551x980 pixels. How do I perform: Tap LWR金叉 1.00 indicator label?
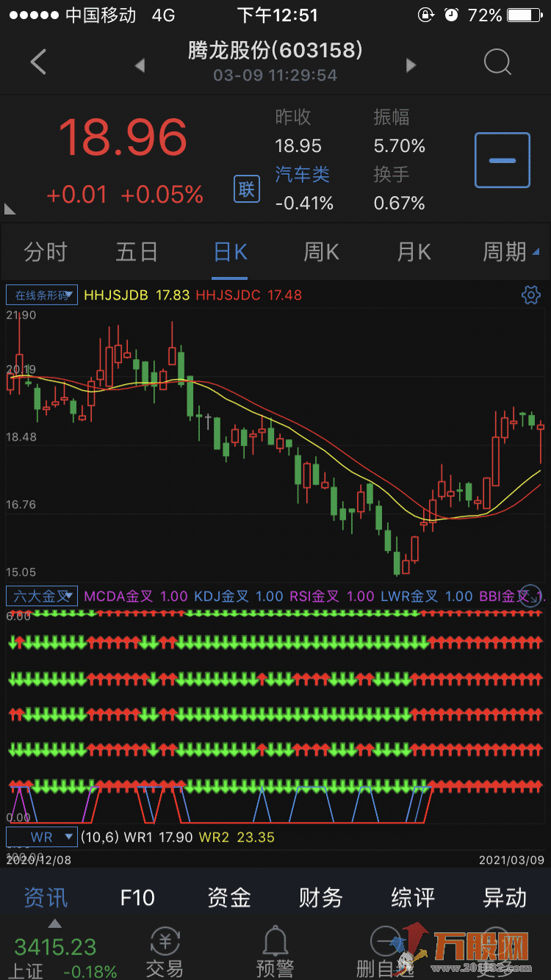tap(426, 596)
